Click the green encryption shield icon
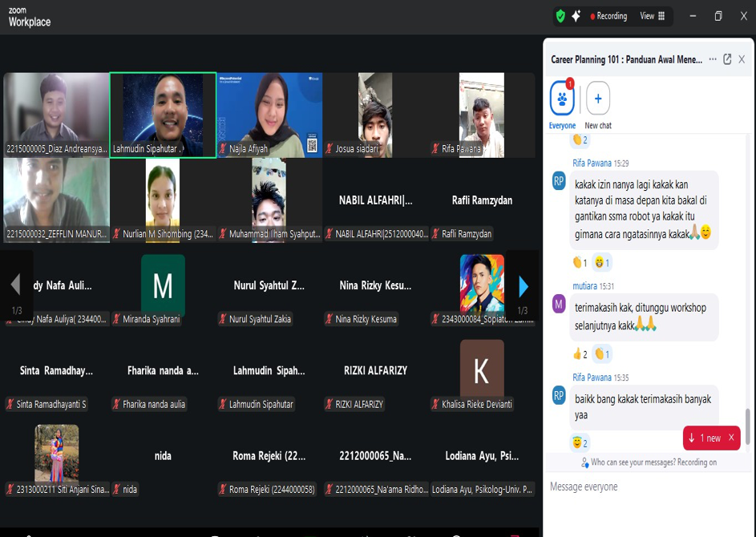756x537 pixels. (x=560, y=16)
